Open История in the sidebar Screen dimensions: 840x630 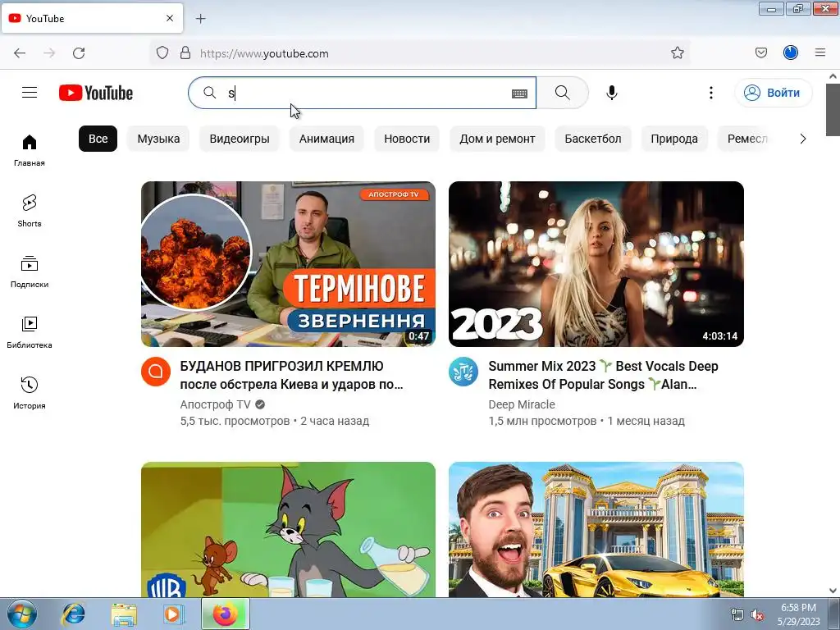[x=30, y=393]
